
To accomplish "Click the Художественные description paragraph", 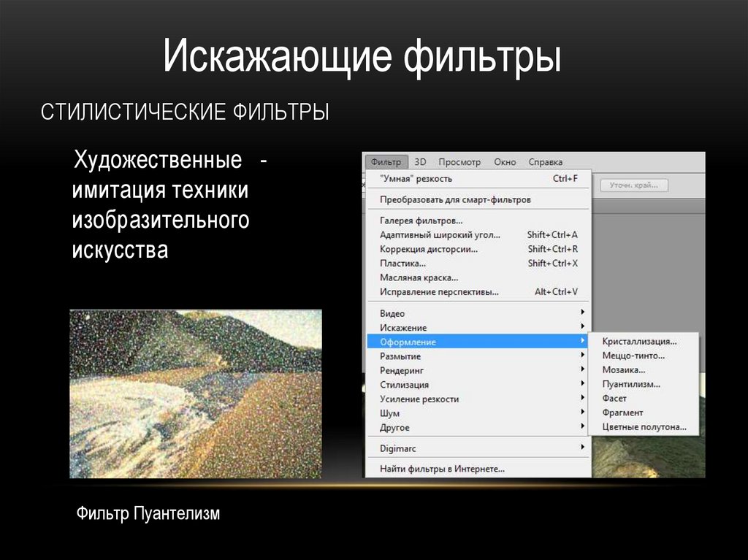I will 169,204.
